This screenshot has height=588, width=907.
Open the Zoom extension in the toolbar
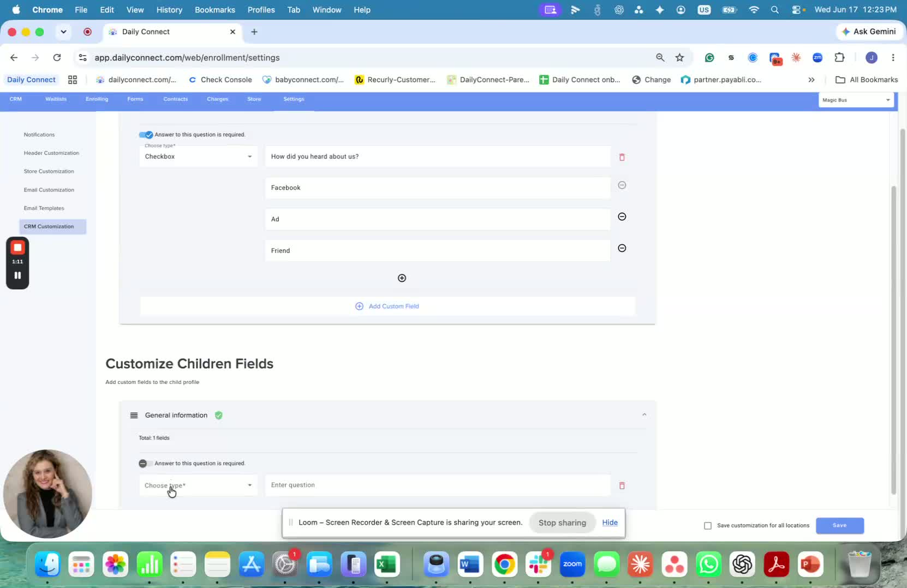[x=818, y=57]
